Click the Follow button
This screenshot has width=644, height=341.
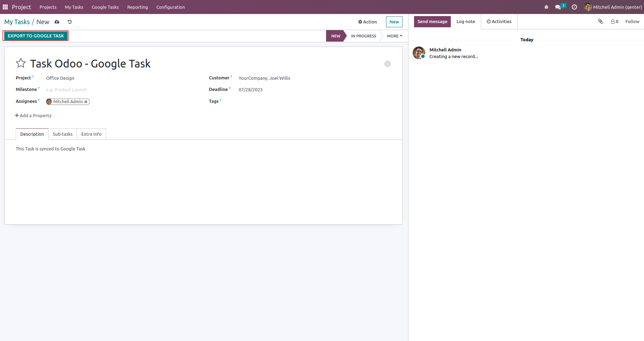tap(632, 22)
